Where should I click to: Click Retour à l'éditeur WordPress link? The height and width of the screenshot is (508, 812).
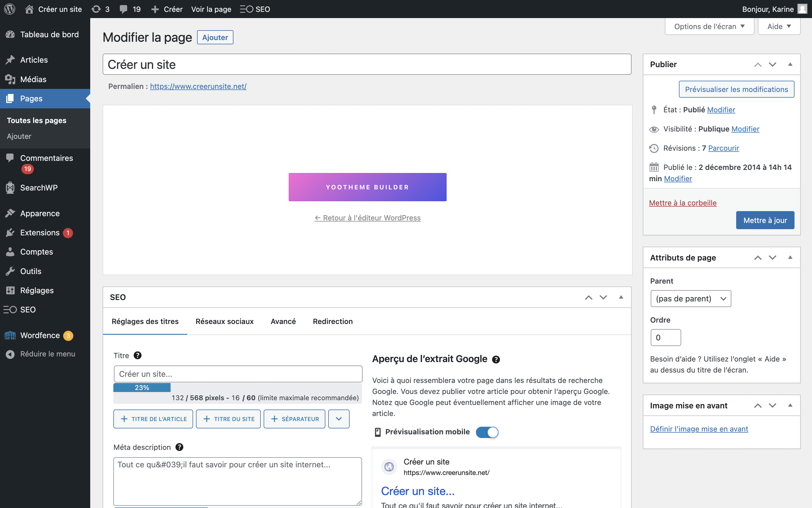367,218
